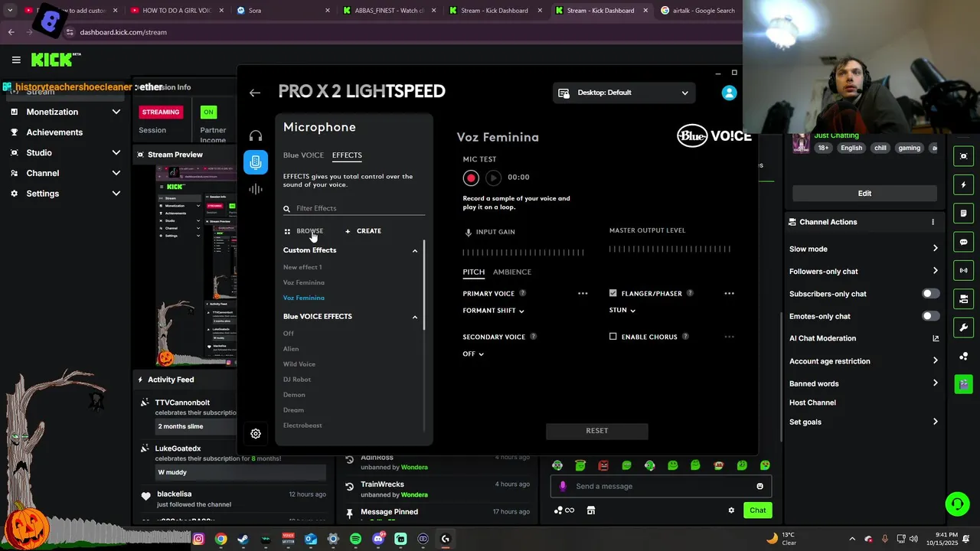The image size is (980, 551).
Task: Open Primary Voice more options dots
Action: [x=583, y=293]
